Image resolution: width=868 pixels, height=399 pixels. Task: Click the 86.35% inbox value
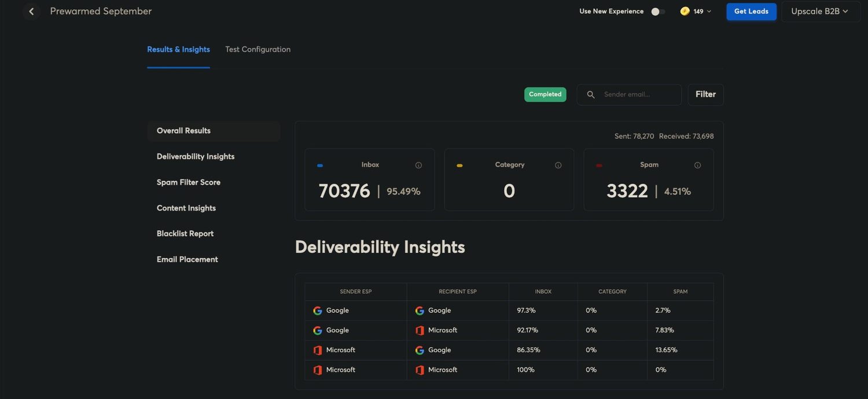(x=528, y=350)
